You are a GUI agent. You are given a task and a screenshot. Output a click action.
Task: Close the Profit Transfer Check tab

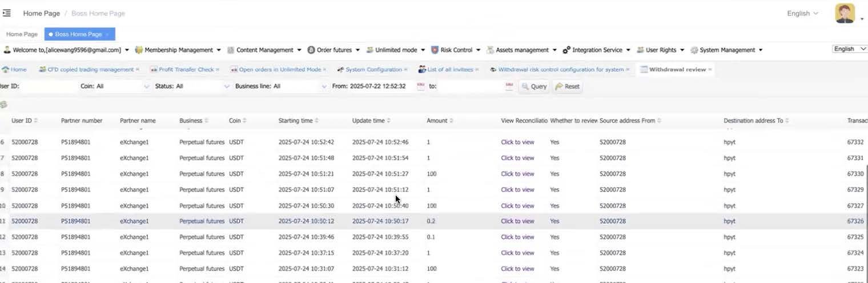[218, 70]
